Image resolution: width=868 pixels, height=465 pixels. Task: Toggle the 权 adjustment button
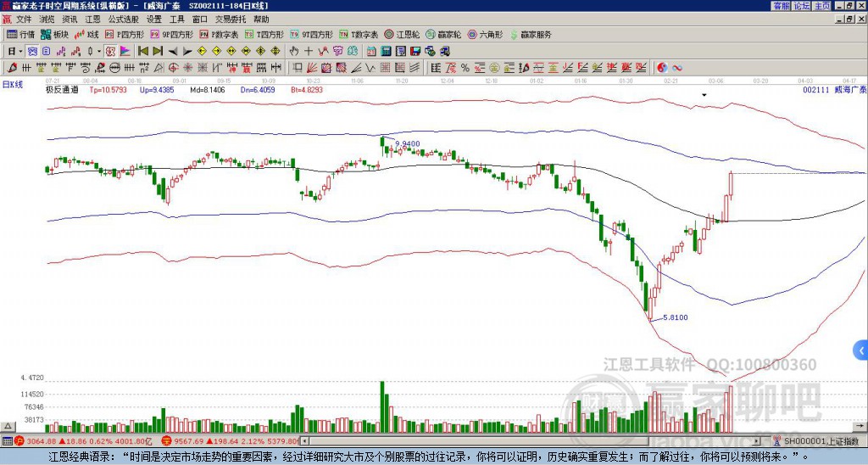pos(110,52)
